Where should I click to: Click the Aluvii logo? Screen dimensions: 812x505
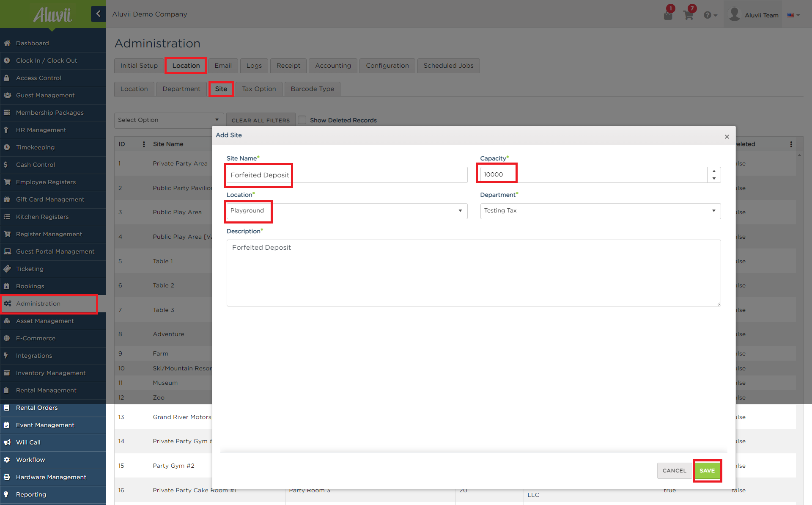pyautogui.click(x=52, y=15)
